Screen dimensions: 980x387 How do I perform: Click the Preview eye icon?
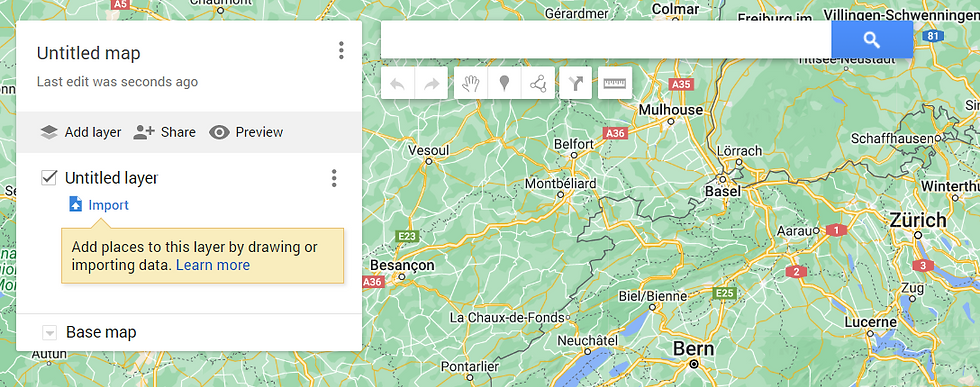point(219,133)
